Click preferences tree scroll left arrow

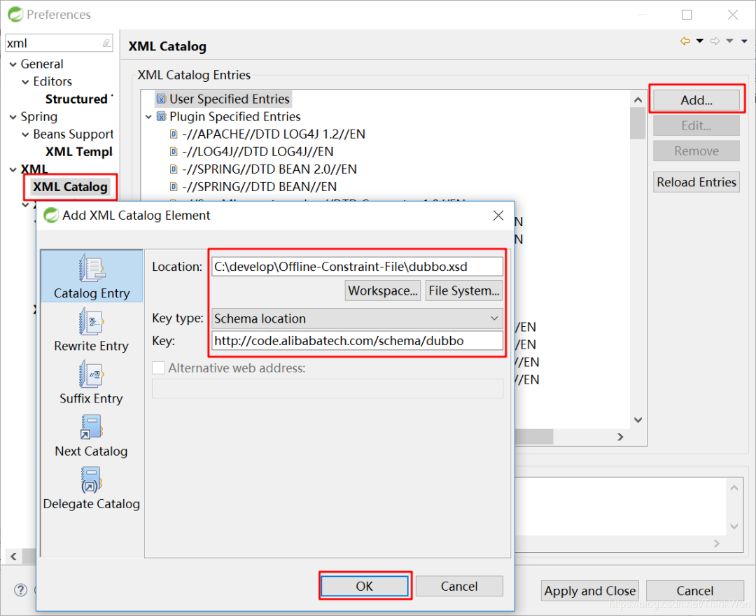click(14, 556)
